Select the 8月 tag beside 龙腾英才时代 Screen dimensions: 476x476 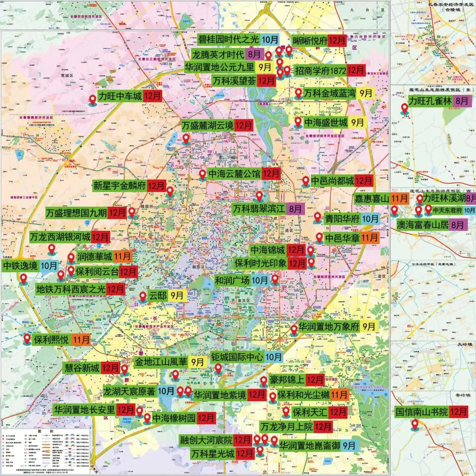(254, 55)
